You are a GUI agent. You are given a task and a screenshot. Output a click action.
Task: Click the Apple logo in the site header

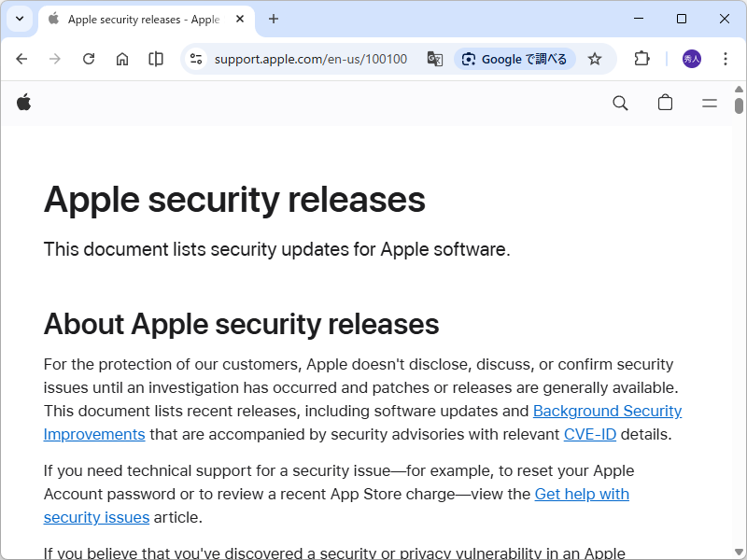point(23,103)
